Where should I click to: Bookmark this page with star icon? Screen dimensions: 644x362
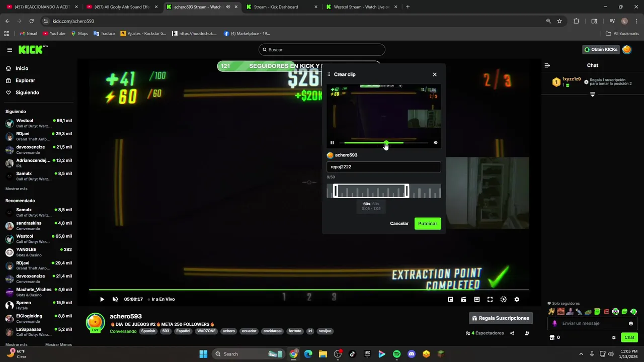(559, 21)
